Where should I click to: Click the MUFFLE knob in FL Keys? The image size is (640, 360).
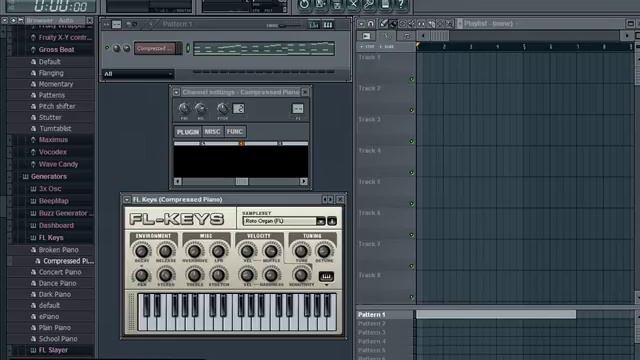271,251
